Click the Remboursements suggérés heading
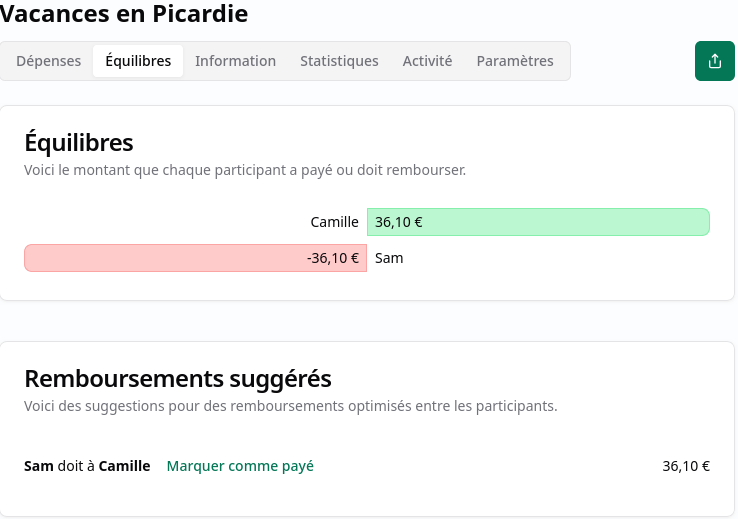Viewport: 738px width, 519px height. click(x=178, y=378)
